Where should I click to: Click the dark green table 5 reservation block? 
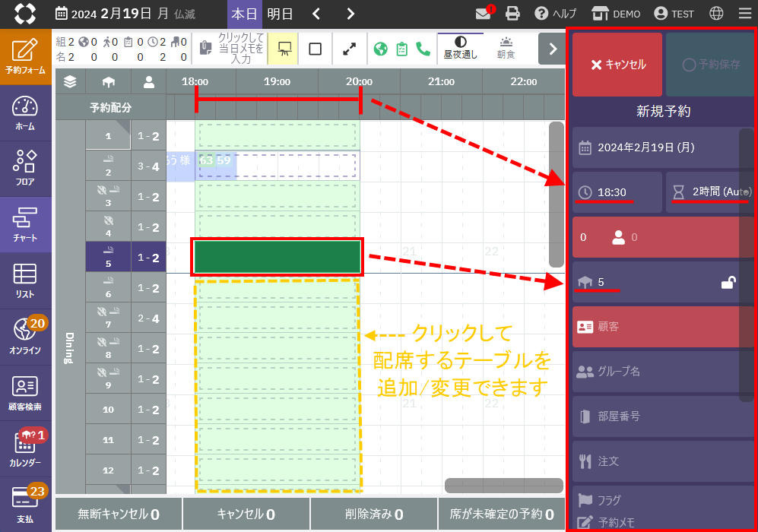pos(277,257)
